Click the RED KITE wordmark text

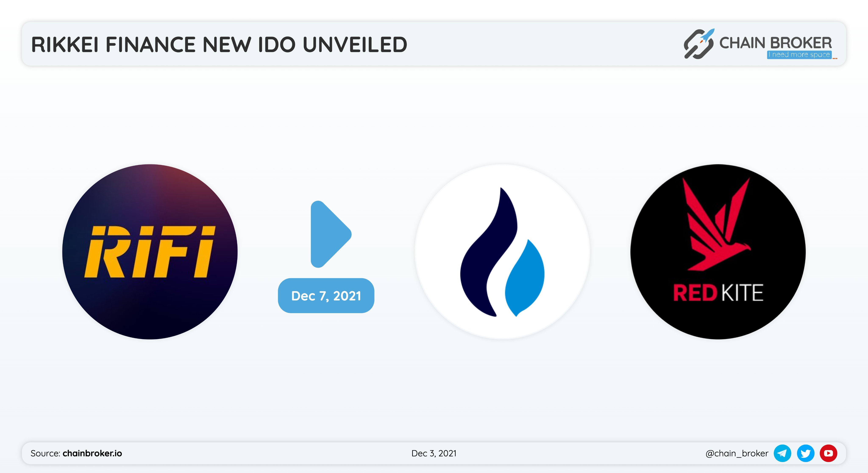pyautogui.click(x=718, y=293)
